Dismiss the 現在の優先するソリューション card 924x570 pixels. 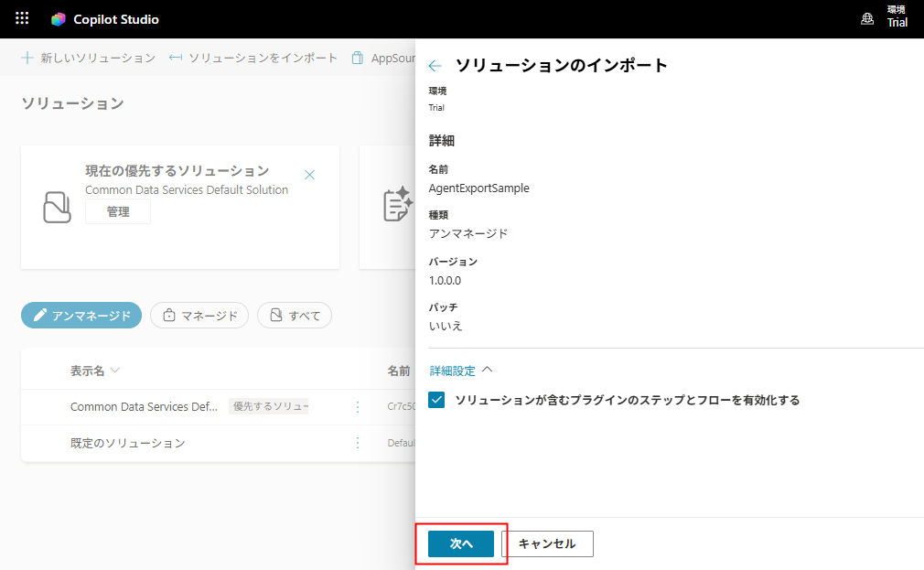(309, 175)
